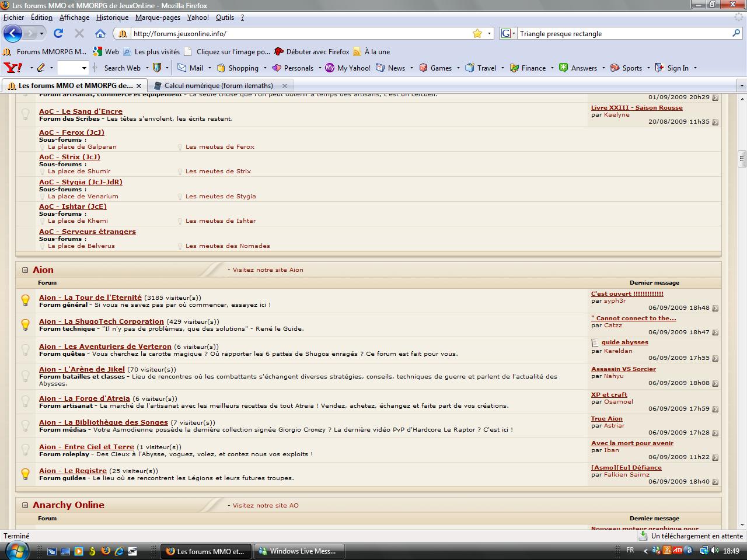Go to last post of XP et craft

(x=715, y=409)
